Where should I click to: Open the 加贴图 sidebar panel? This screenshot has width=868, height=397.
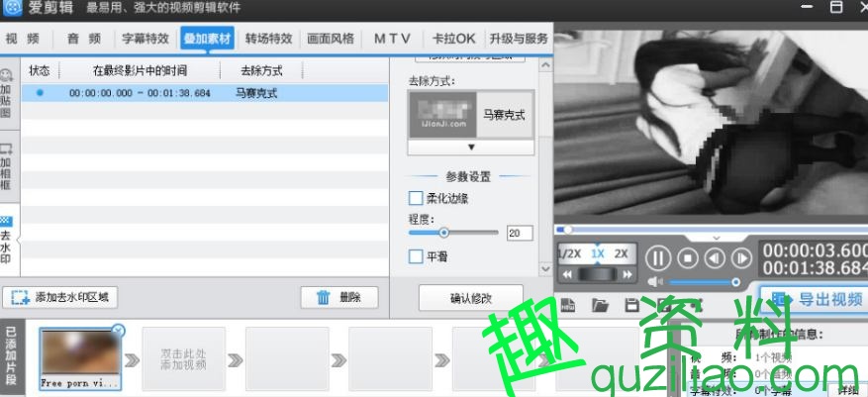(7, 94)
